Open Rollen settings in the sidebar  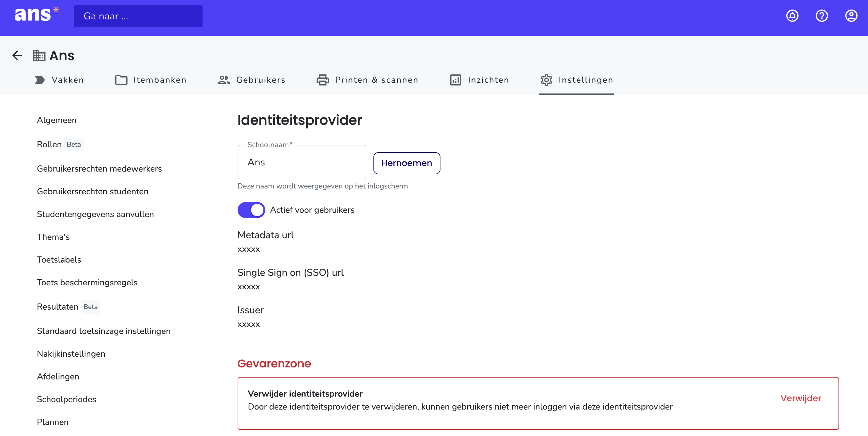[x=49, y=144]
